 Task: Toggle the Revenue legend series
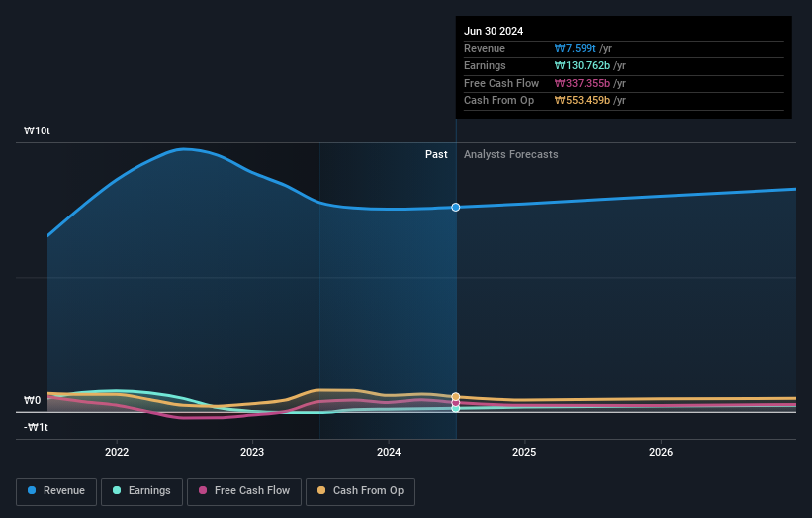(x=56, y=491)
